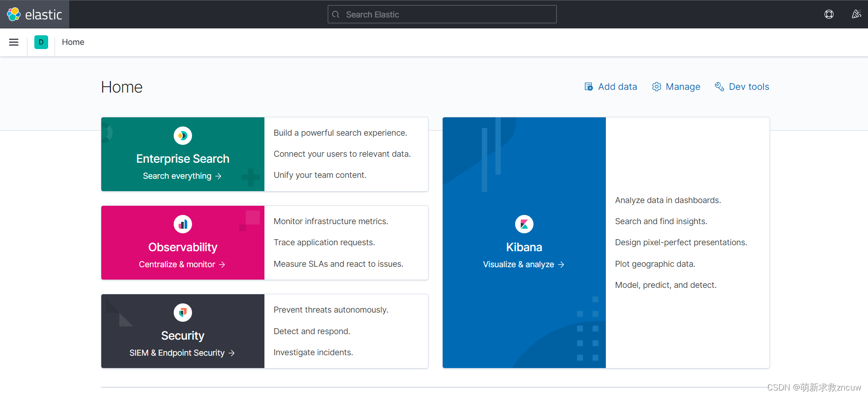Viewport: 868px width, 396px height.
Task: Open the help menu lifebuoy icon
Action: pyautogui.click(x=829, y=14)
